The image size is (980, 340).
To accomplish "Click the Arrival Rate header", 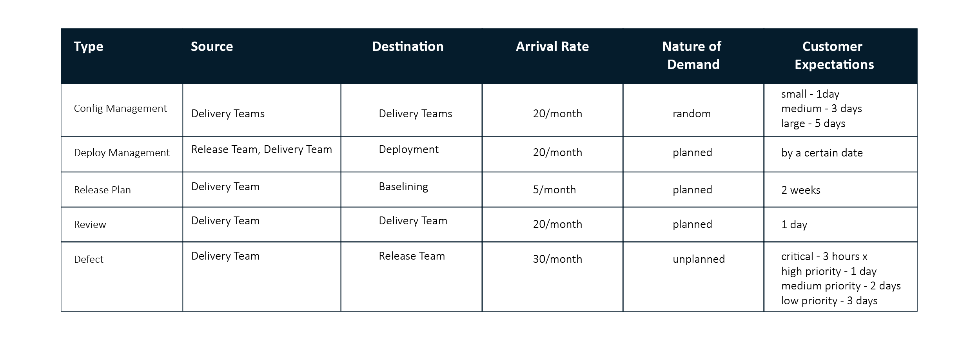I will (x=552, y=47).
